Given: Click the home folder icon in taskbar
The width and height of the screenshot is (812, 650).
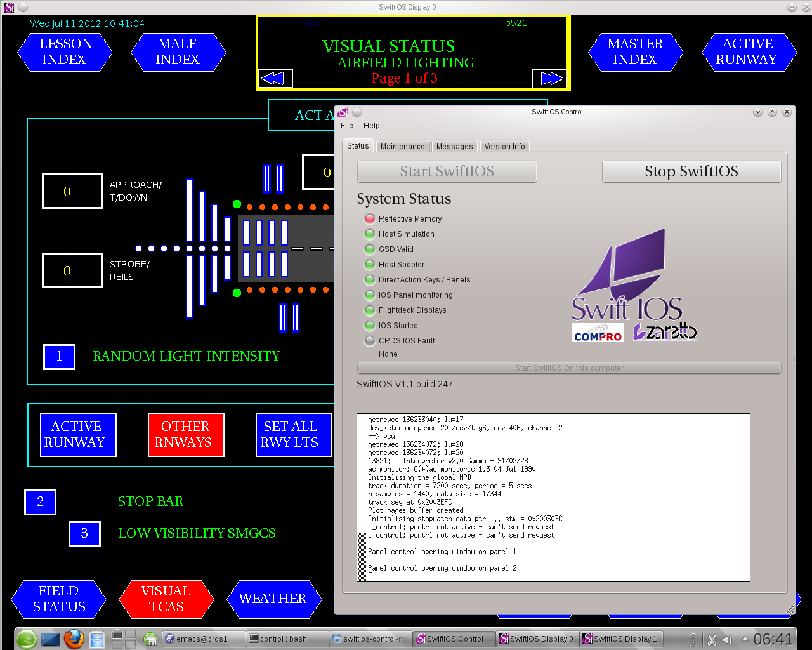Looking at the screenshot, I should (x=150, y=639).
